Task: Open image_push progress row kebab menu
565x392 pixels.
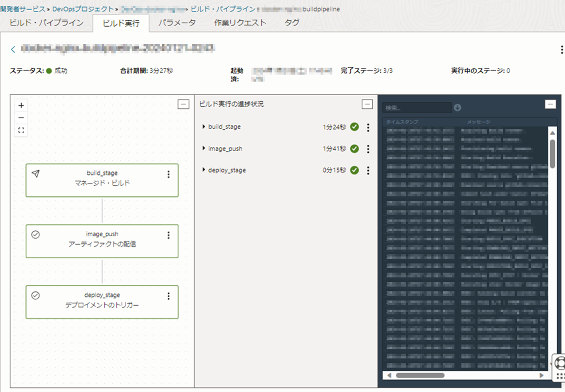Action: 368,149
